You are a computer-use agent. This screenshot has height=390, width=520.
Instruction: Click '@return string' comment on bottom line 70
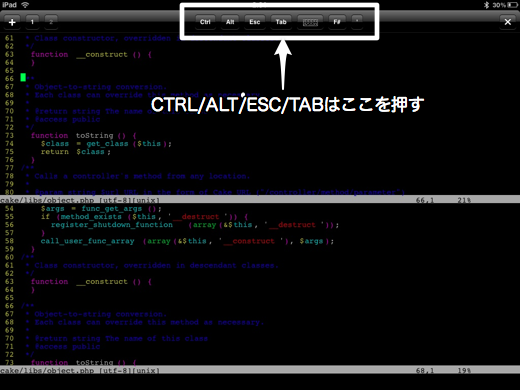[x=67, y=338]
